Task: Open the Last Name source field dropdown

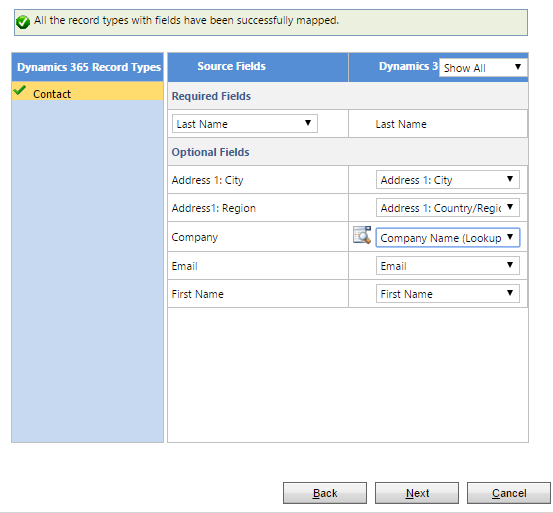Action: coord(245,124)
